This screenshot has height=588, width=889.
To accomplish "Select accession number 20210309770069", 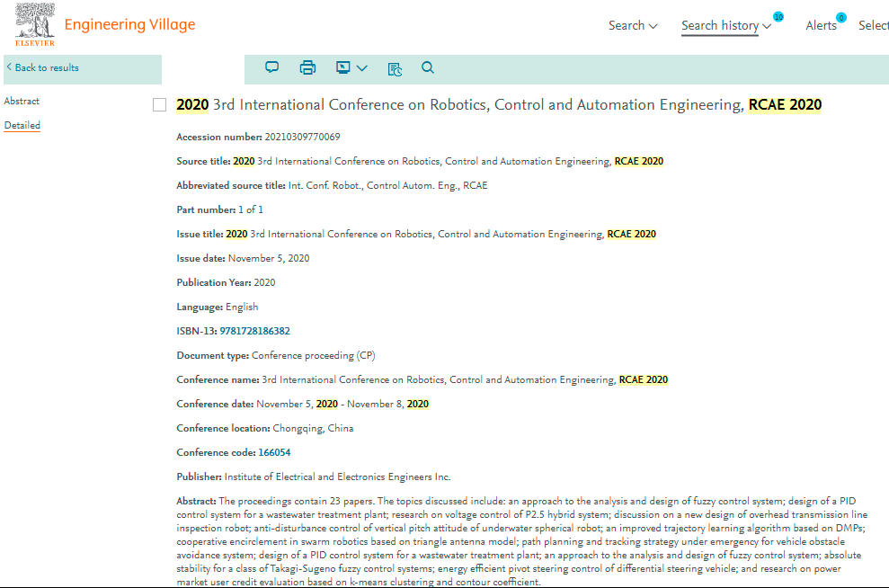I will click(302, 137).
